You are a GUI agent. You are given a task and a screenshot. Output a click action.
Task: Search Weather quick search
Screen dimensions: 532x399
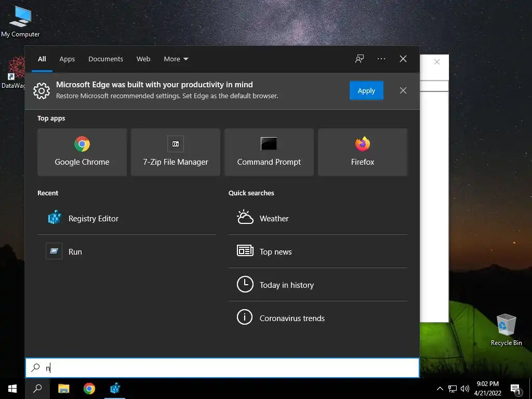(318, 218)
